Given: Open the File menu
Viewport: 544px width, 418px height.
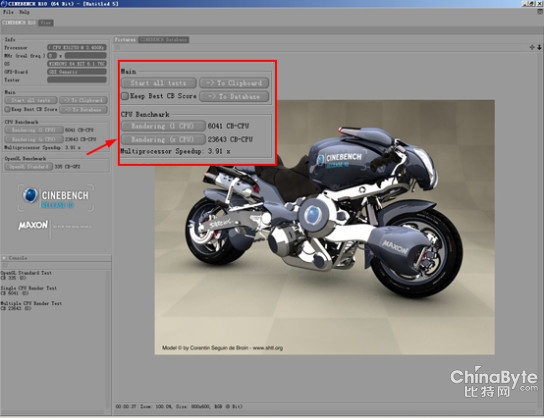Looking at the screenshot, I should coord(8,12).
